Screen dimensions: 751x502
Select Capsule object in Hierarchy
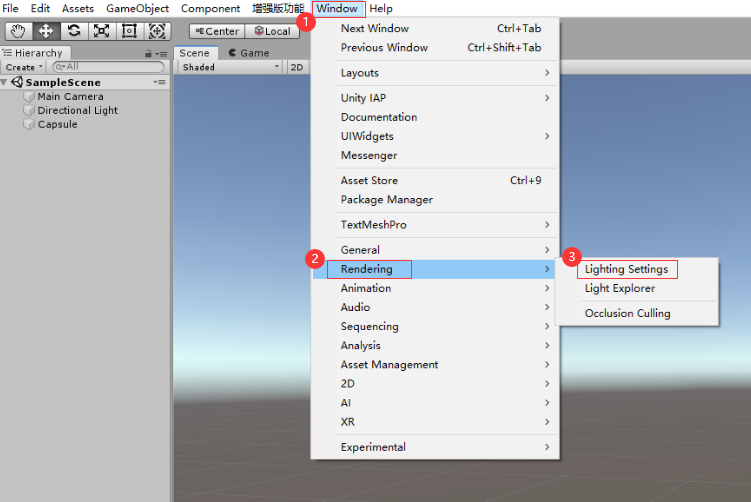[57, 124]
